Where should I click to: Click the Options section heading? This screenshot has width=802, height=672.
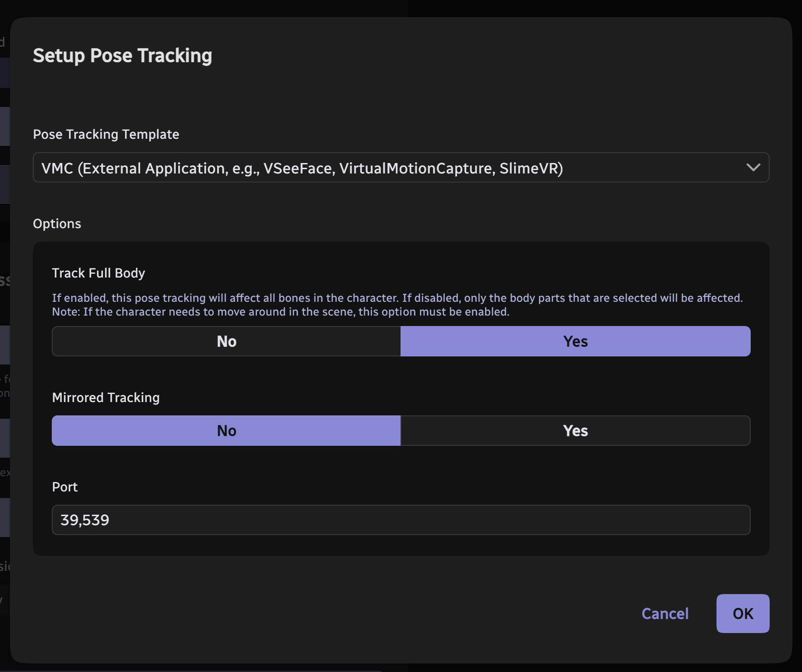(57, 224)
